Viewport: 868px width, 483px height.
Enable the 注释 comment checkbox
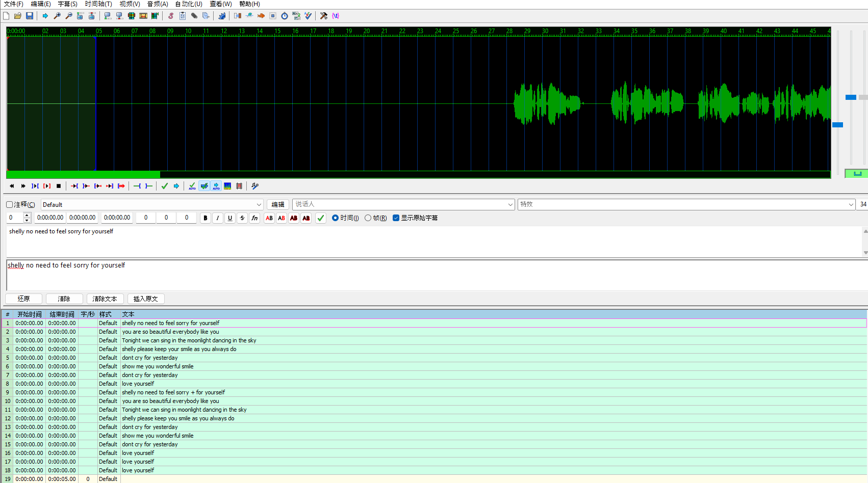click(10, 205)
